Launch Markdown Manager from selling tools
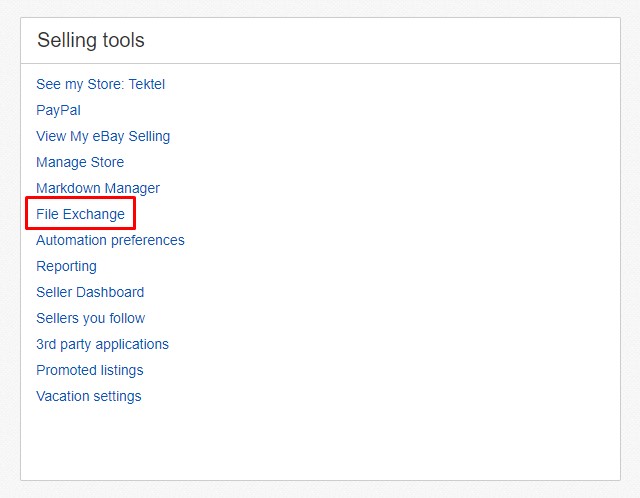640x498 pixels. pyautogui.click(x=98, y=189)
